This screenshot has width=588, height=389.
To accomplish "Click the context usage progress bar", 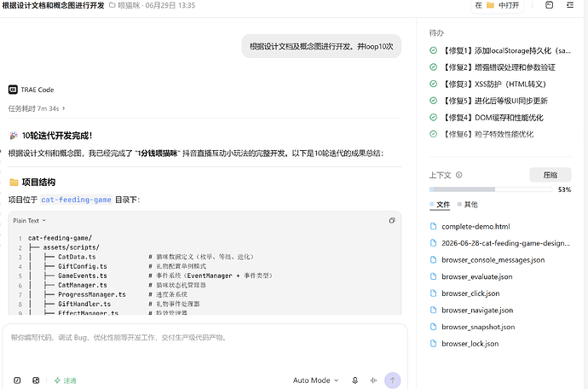I will click(x=491, y=189).
